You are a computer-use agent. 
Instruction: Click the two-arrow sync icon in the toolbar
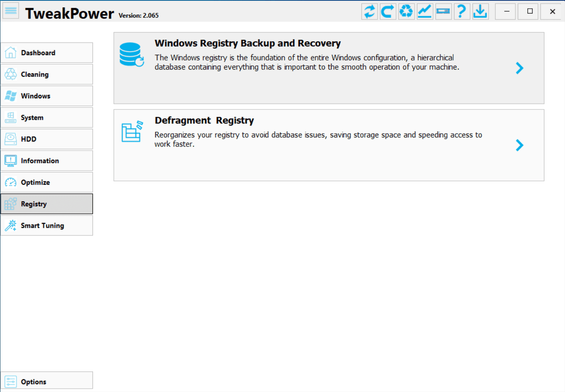[370, 11]
